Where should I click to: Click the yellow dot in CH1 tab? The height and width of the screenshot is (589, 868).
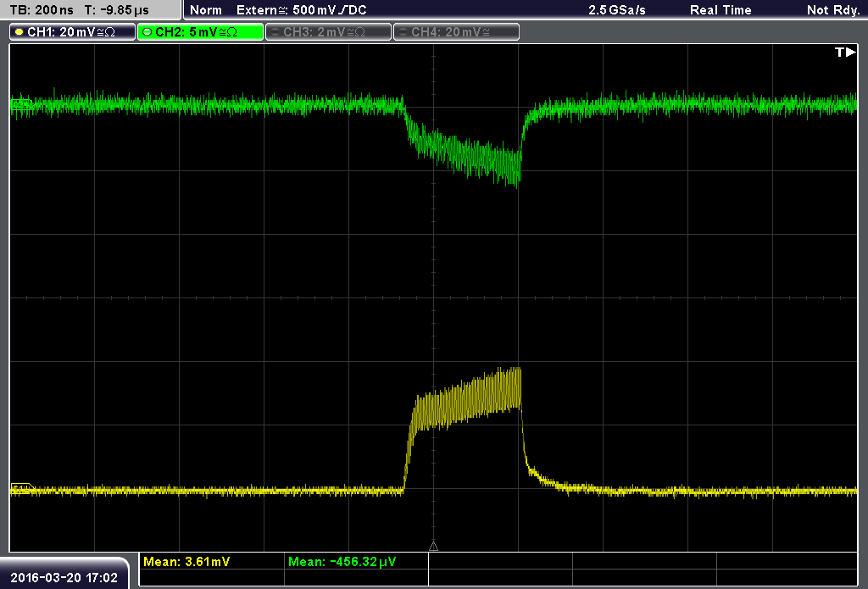[x=19, y=32]
